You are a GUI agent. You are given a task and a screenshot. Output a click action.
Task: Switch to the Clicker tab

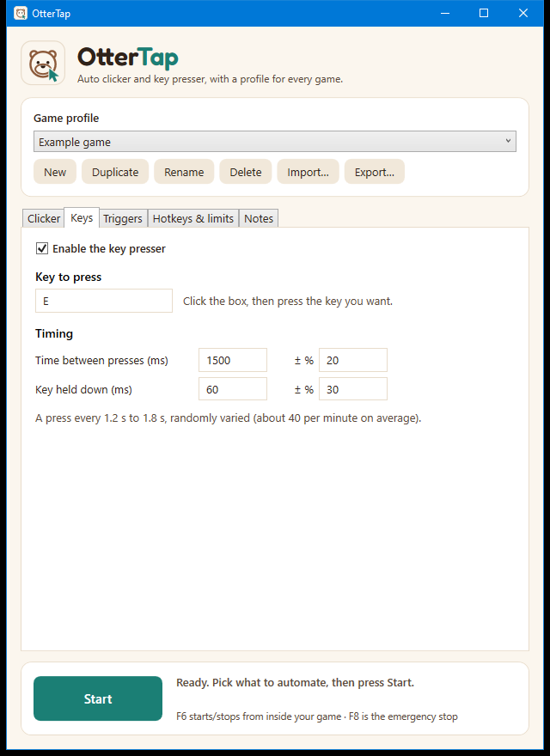click(44, 218)
